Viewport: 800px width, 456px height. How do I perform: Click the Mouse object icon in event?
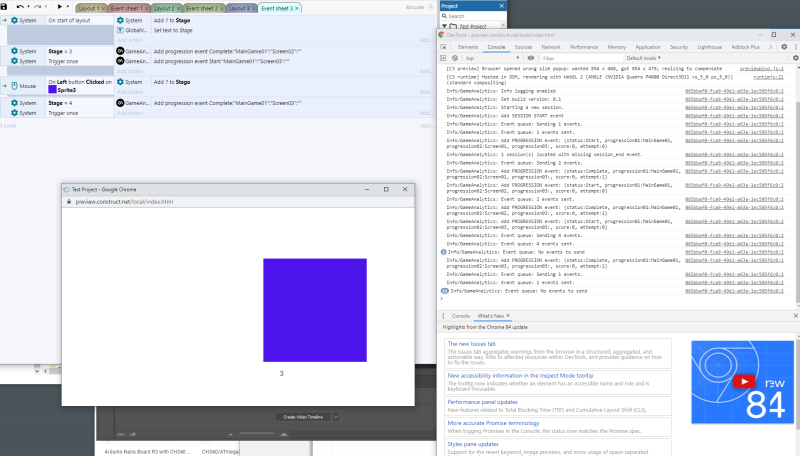[x=14, y=86]
